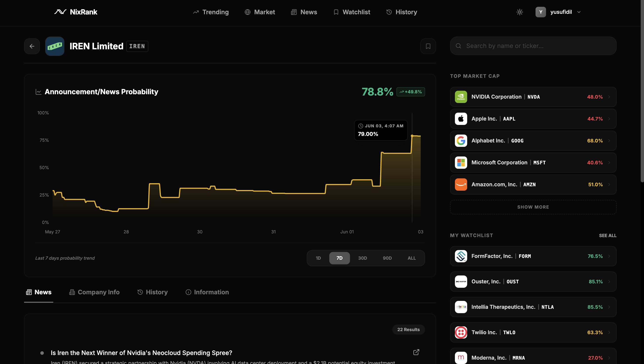This screenshot has height=364, width=644.
Task: Open News in top navigation
Action: pyautogui.click(x=304, y=12)
